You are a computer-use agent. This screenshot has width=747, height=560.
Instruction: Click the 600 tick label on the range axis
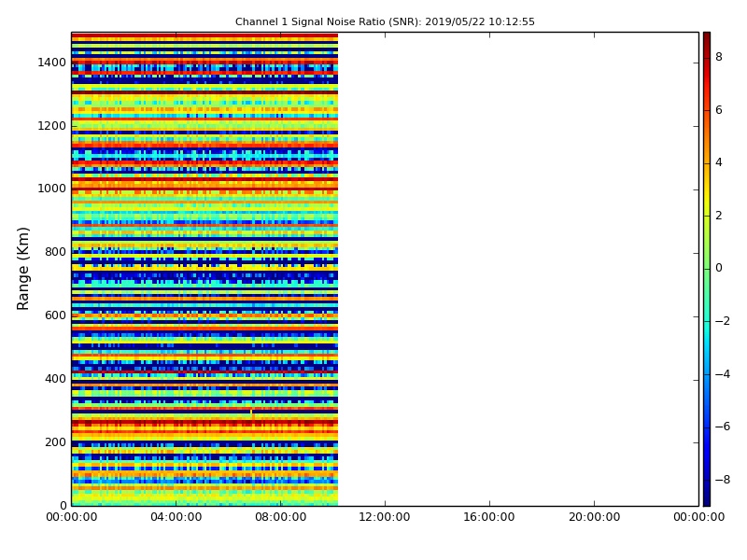coord(55,315)
